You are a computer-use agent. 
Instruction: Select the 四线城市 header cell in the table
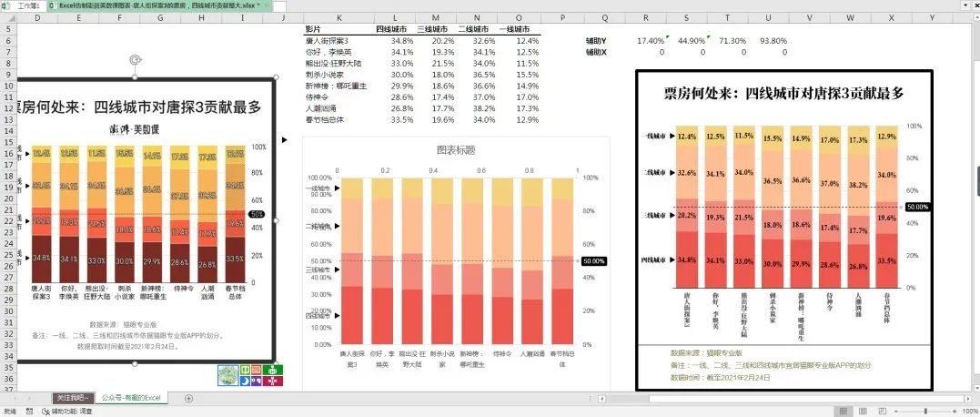pos(394,29)
